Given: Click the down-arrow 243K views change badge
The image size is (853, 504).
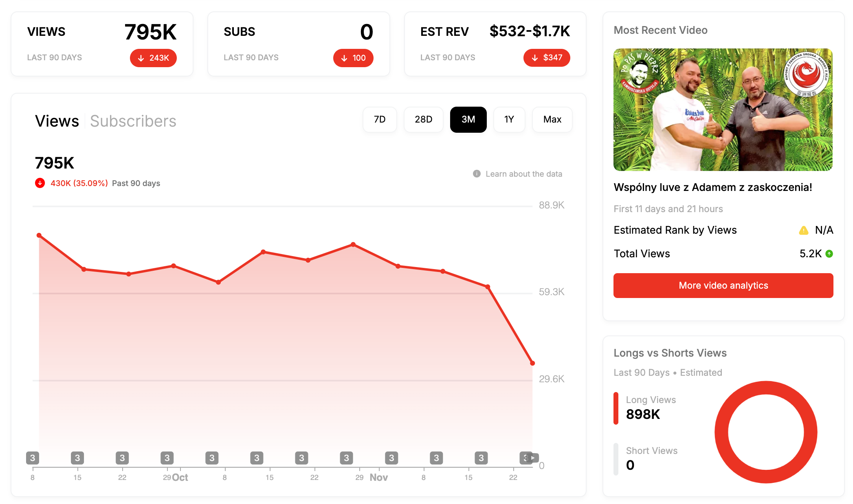Looking at the screenshot, I should [x=153, y=58].
